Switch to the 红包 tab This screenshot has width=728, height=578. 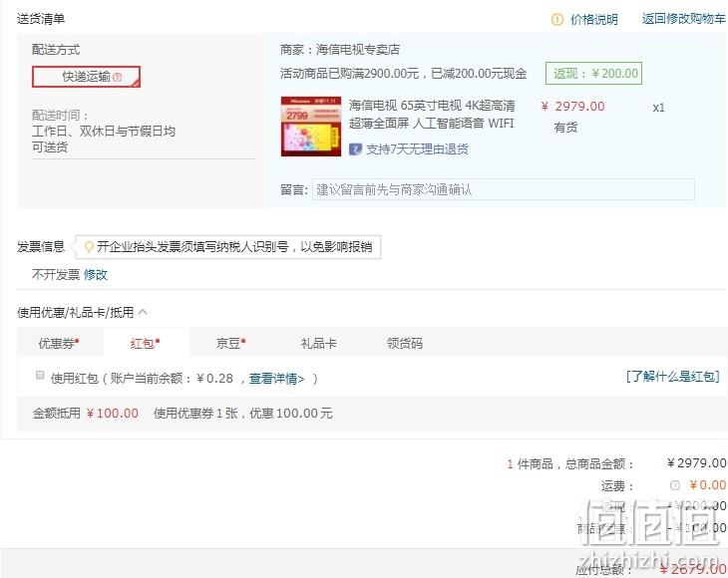(x=146, y=343)
